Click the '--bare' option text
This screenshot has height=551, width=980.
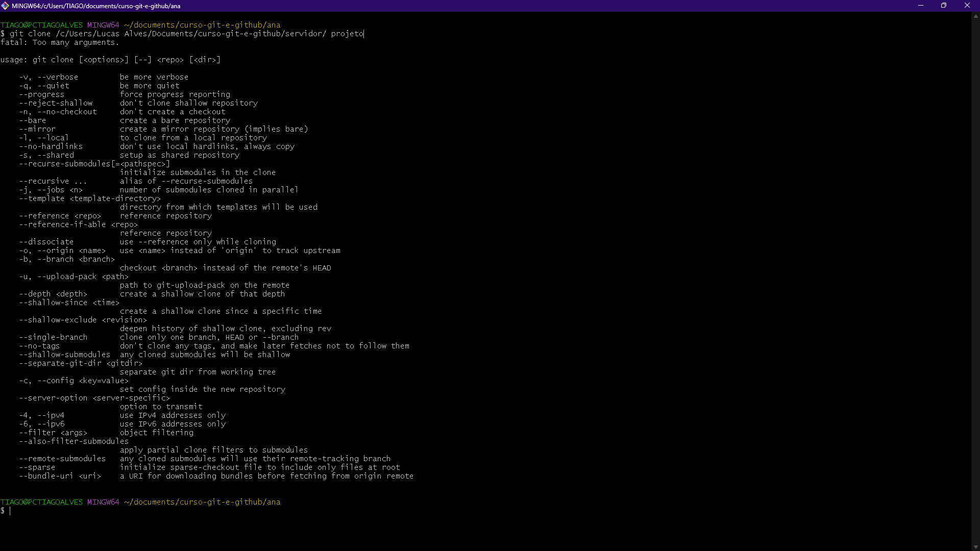[x=33, y=120]
